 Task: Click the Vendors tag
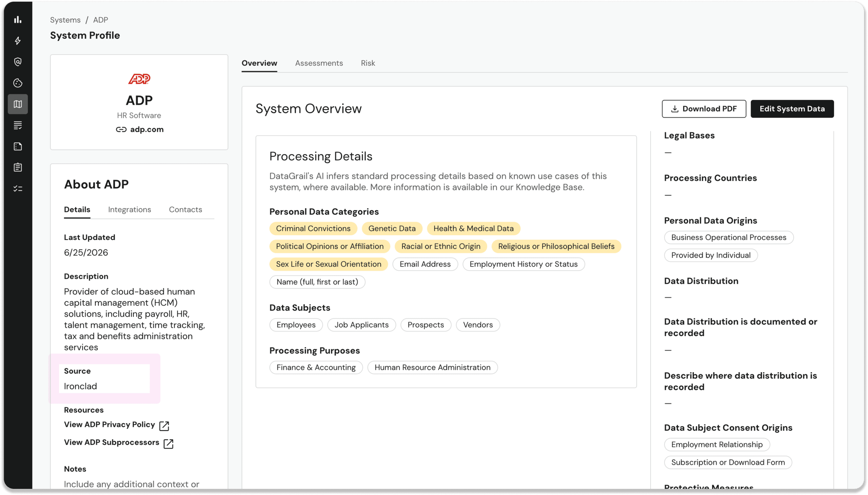pos(477,325)
